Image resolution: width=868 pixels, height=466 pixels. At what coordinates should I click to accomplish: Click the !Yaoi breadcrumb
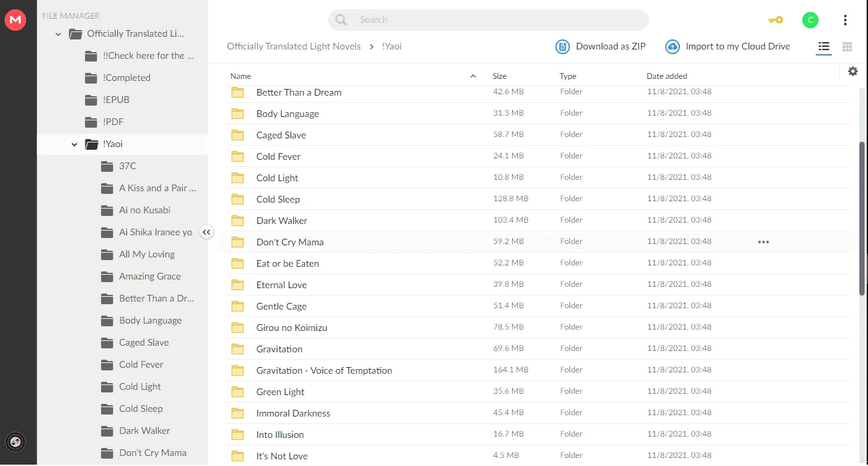392,47
